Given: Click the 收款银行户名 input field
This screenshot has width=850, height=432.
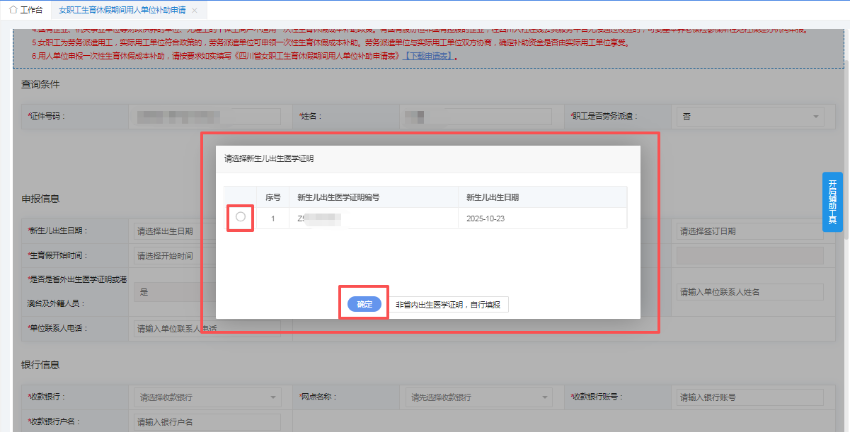Looking at the screenshot, I should click(207, 422).
